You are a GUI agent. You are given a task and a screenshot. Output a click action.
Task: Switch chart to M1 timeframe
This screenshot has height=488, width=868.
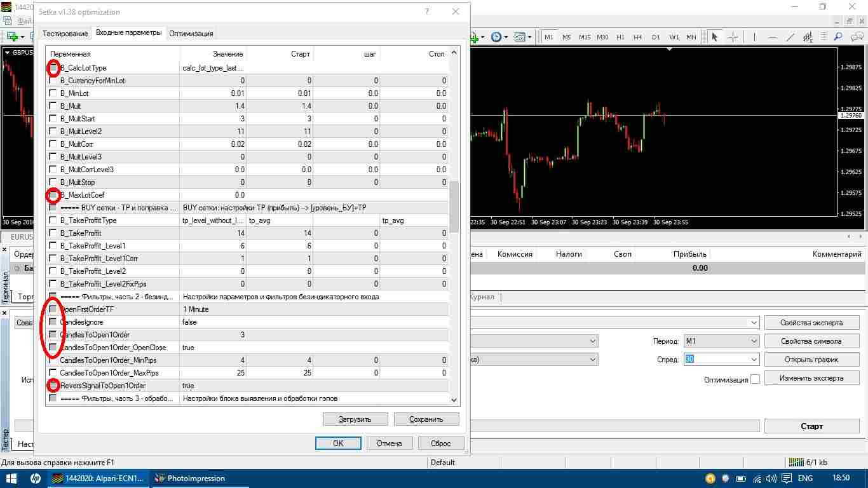[x=549, y=37]
